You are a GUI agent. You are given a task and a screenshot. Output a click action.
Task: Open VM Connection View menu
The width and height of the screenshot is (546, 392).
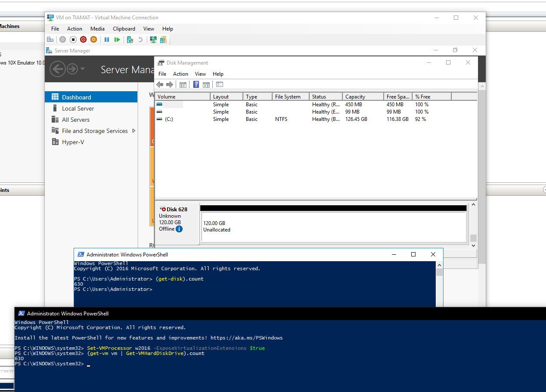pos(149,29)
